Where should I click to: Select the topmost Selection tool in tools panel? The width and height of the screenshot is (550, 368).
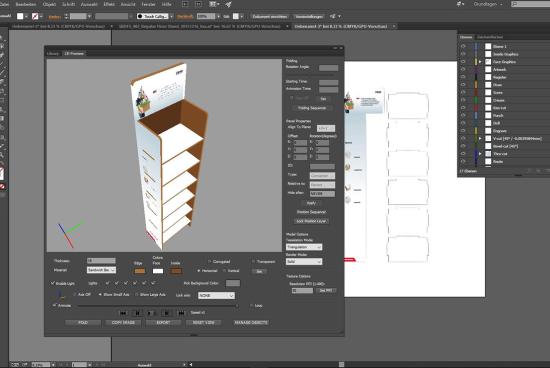tap(2, 38)
